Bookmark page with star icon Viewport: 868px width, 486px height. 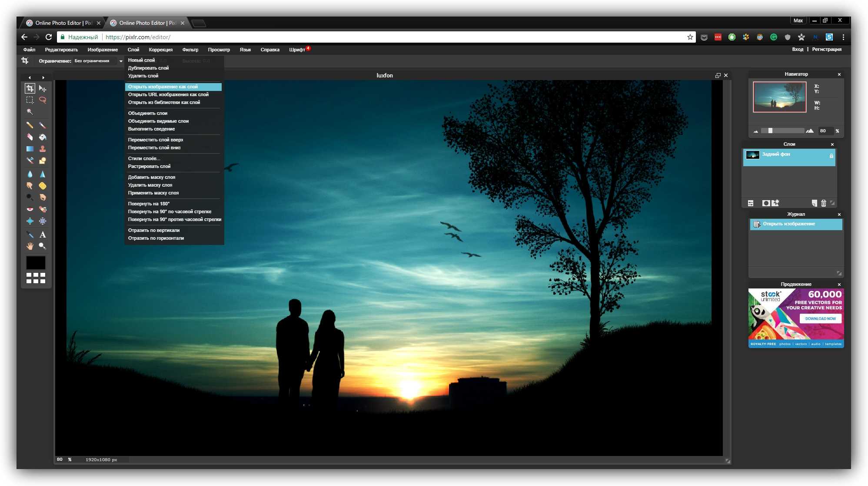click(690, 37)
